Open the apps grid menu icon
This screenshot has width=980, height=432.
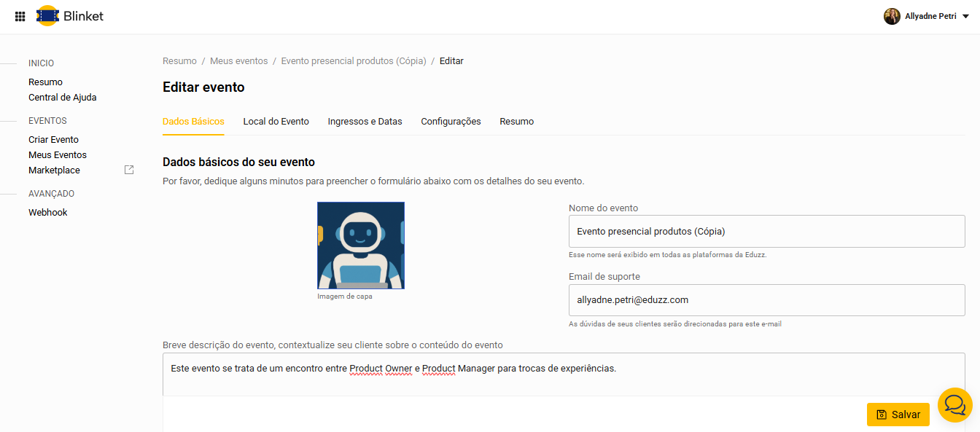tap(20, 16)
